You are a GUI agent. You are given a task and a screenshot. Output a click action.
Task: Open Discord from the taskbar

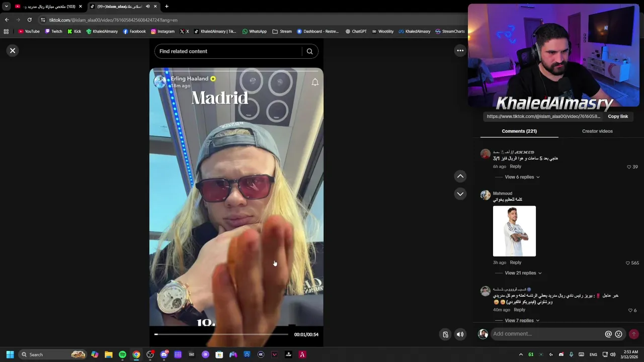click(x=164, y=355)
